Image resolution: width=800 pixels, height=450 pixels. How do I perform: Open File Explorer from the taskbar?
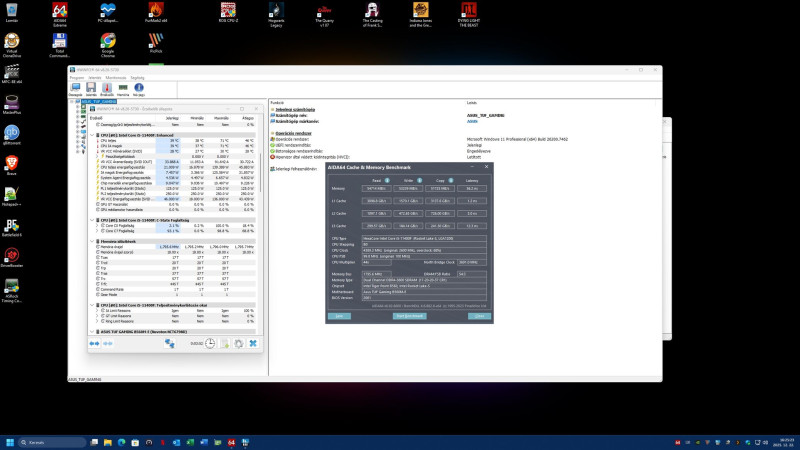coord(108,442)
